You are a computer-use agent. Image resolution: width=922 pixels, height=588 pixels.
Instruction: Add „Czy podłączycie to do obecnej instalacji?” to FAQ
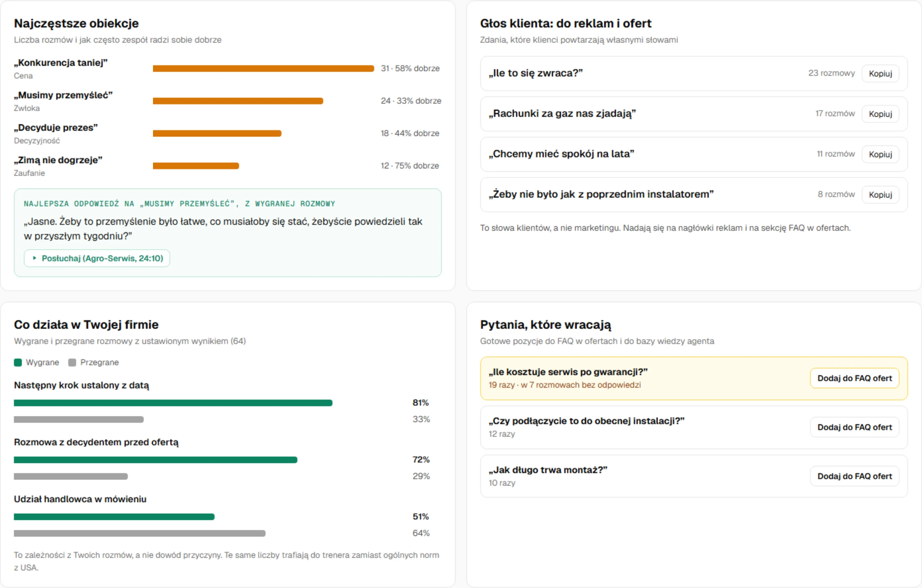[855, 427]
